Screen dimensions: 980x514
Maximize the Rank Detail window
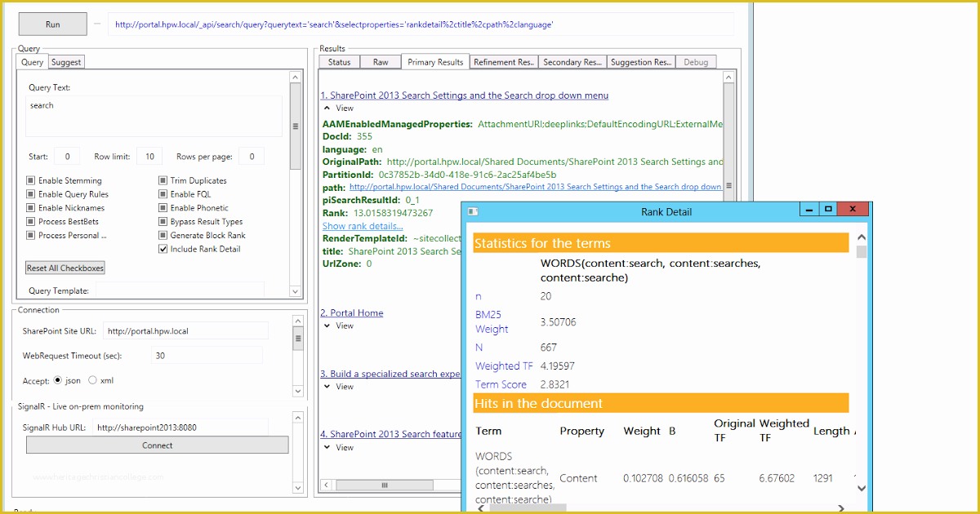[x=828, y=210]
